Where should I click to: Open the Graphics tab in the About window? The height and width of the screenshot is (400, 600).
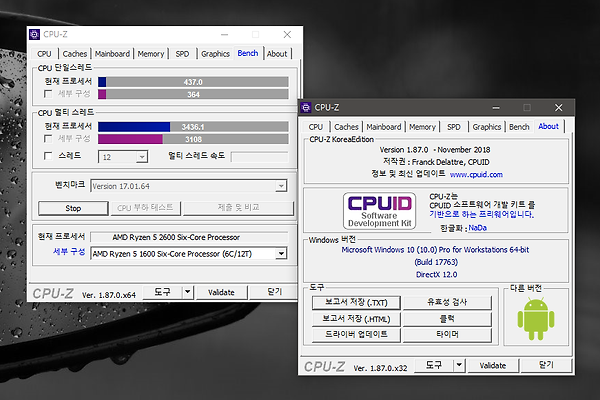[x=487, y=127]
